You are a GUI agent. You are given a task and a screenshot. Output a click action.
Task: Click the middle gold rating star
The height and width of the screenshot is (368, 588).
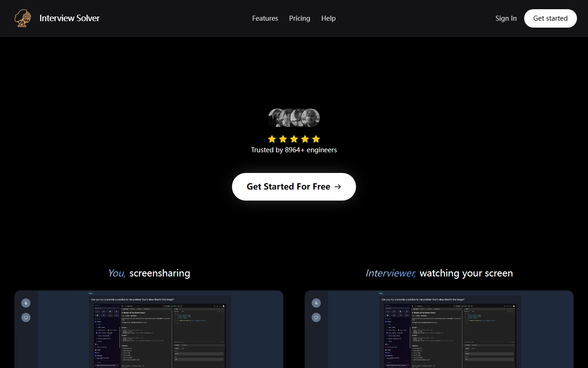click(x=294, y=139)
